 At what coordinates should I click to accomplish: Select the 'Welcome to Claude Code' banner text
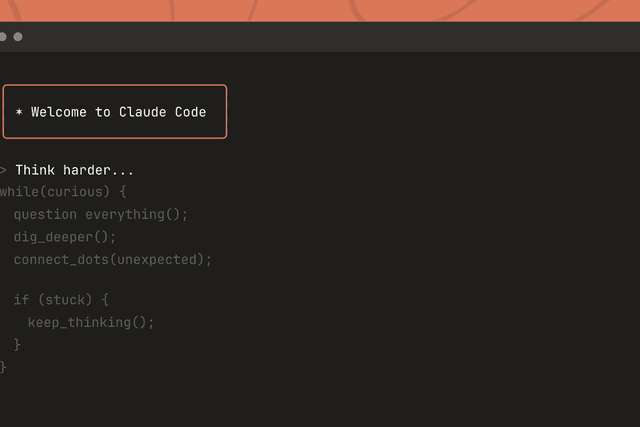pyautogui.click(x=118, y=112)
